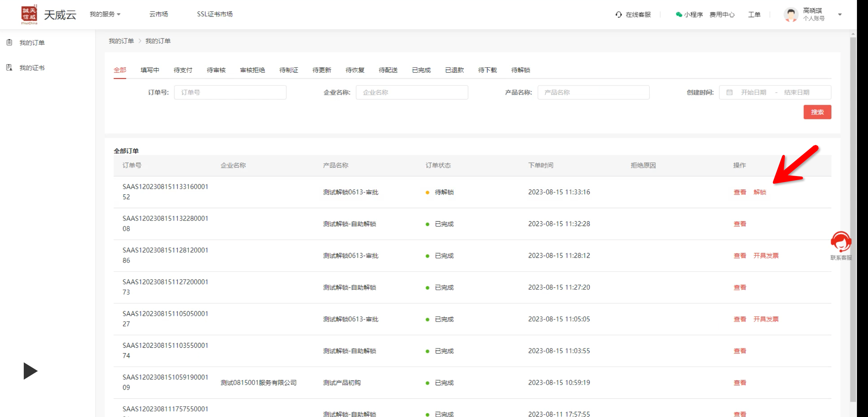The image size is (868, 417).
Task: Switch to the 待解锁 tab
Action: click(520, 70)
